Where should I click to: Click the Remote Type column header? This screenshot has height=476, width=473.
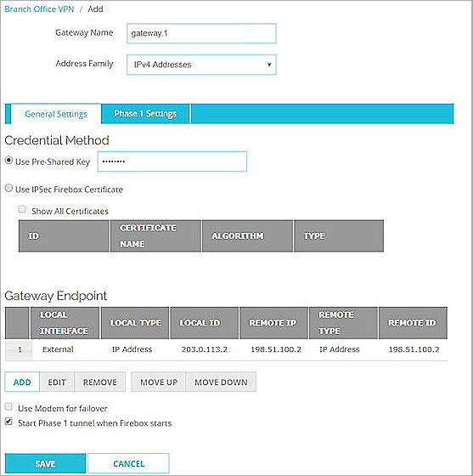coord(343,323)
